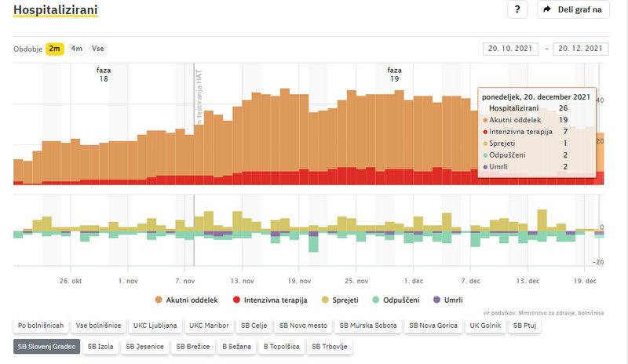This screenshot has width=628, height=364.
Task: Switch period to Vse
Action: coord(98,49)
